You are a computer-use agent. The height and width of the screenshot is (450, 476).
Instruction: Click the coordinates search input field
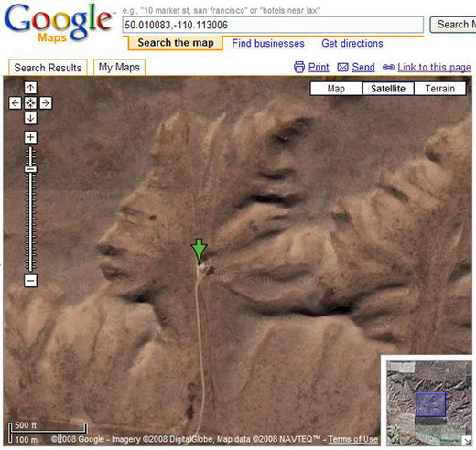[273, 25]
